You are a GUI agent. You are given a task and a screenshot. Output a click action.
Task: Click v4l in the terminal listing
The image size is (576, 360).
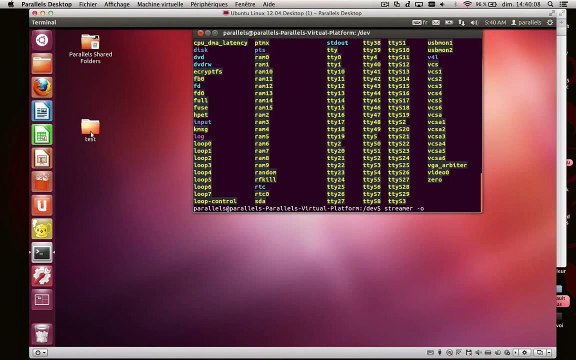[433, 57]
